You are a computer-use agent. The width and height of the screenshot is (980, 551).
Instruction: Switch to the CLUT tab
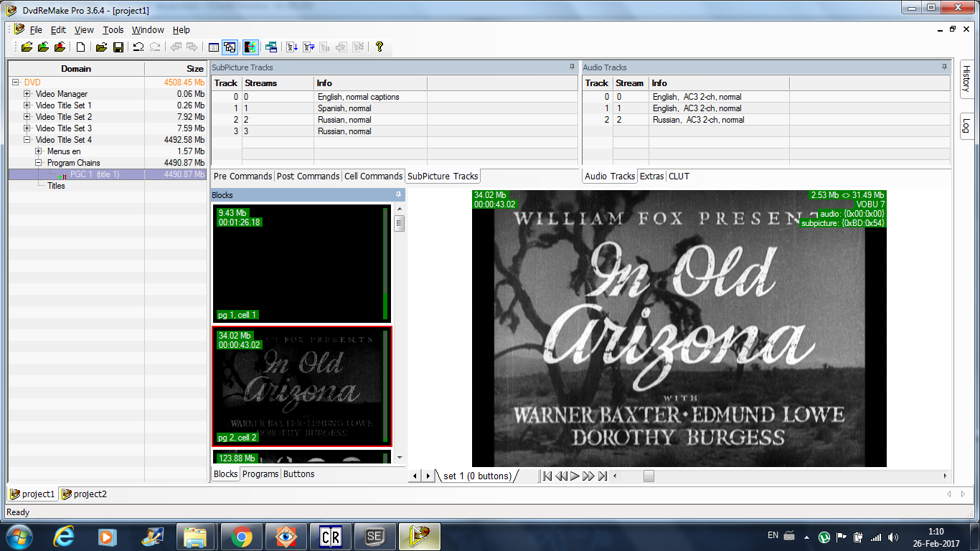point(679,176)
